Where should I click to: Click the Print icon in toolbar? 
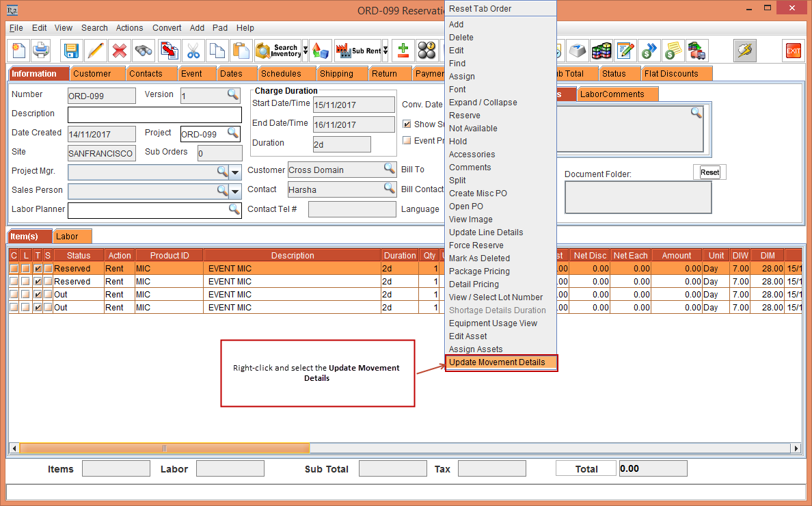(42, 51)
